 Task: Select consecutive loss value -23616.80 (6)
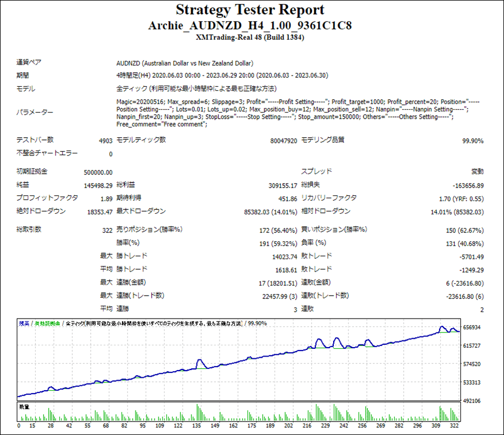(x=464, y=296)
